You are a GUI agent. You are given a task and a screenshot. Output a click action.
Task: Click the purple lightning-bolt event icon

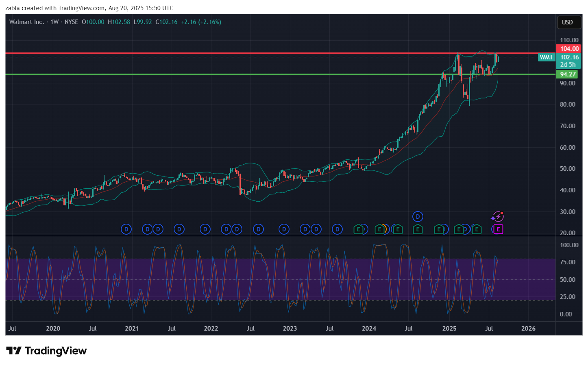498,217
